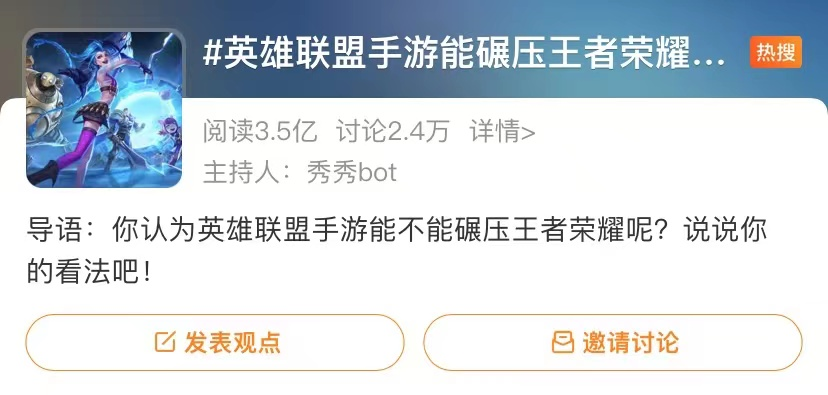The height and width of the screenshot is (395, 828).
Task: Expand details via the > chevron after 详情
Action: pos(529,132)
